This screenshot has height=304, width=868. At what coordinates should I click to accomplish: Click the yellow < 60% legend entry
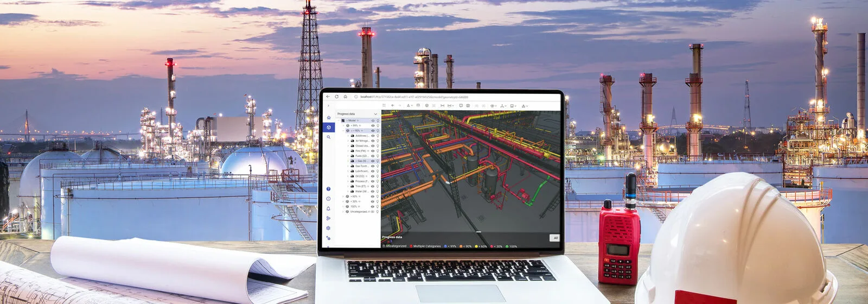pos(481,246)
